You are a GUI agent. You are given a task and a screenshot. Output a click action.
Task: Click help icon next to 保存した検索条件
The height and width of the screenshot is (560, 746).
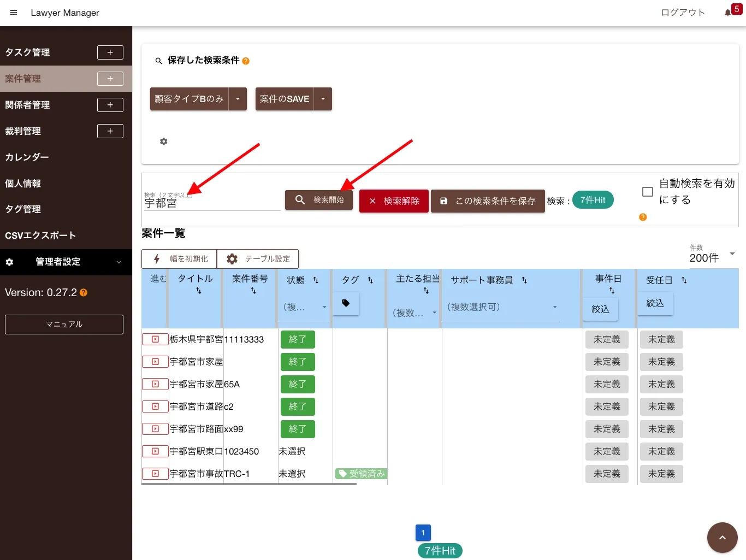coord(246,61)
